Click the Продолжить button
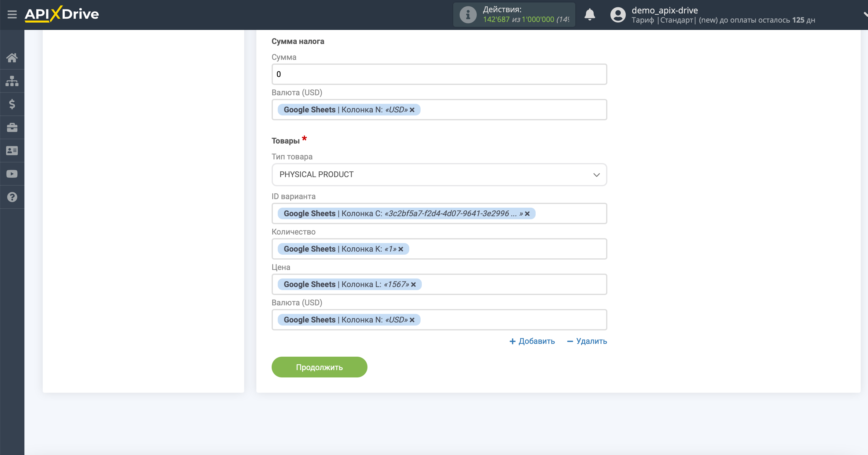Image resolution: width=868 pixels, height=455 pixels. tap(320, 367)
